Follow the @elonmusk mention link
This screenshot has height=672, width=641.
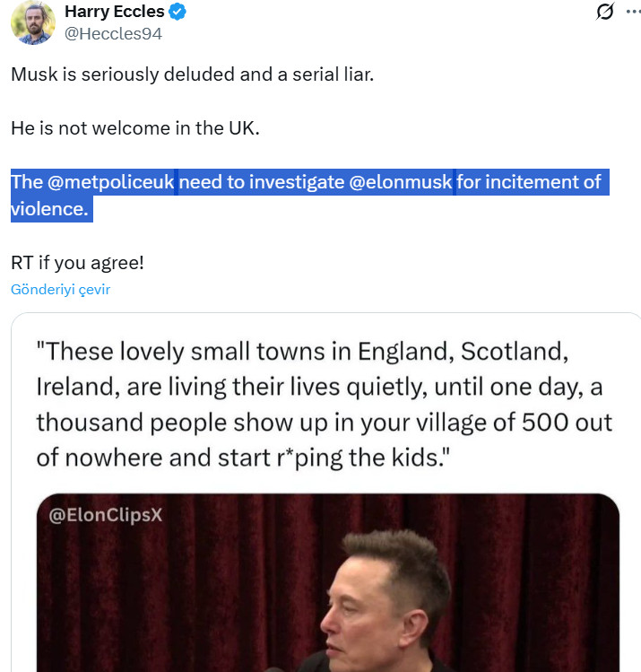400,182
